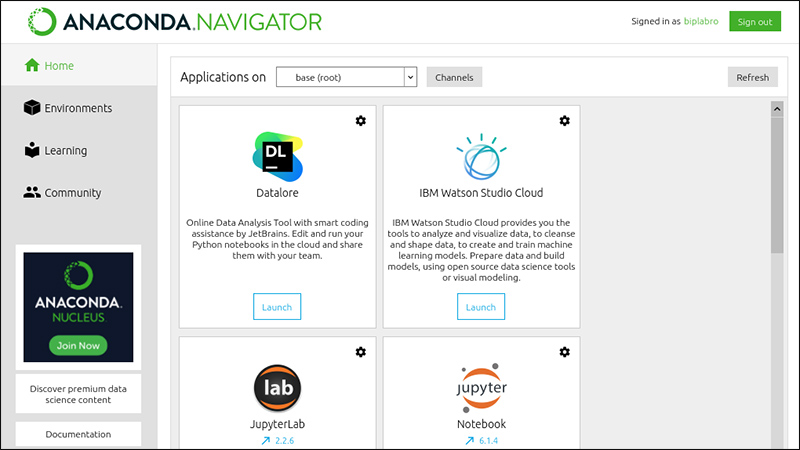Click the IBM Watson Studio globe logo
Screen dimensions: 800x450
(481, 157)
